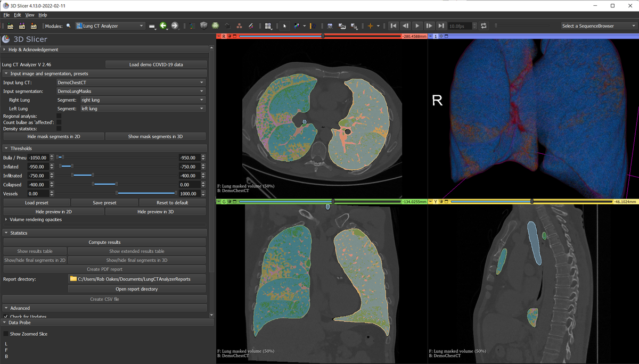Open the view layout selector icon
Image resolution: width=639 pixels, height=364 pixels.
(268, 26)
